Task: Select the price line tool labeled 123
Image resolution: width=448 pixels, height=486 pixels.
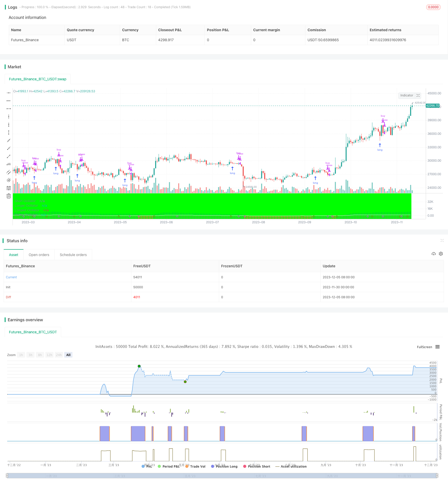Action: click(x=9, y=164)
